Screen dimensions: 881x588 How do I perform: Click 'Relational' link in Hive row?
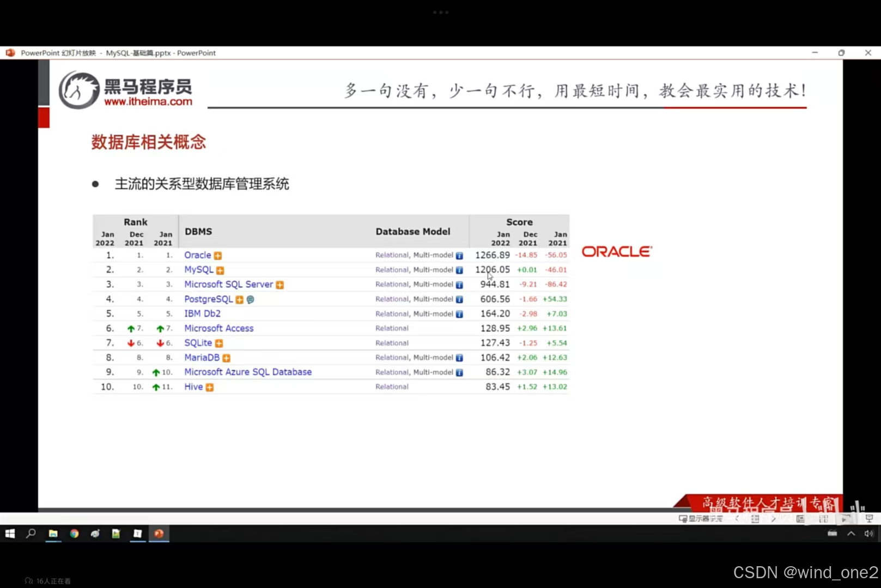click(x=392, y=386)
